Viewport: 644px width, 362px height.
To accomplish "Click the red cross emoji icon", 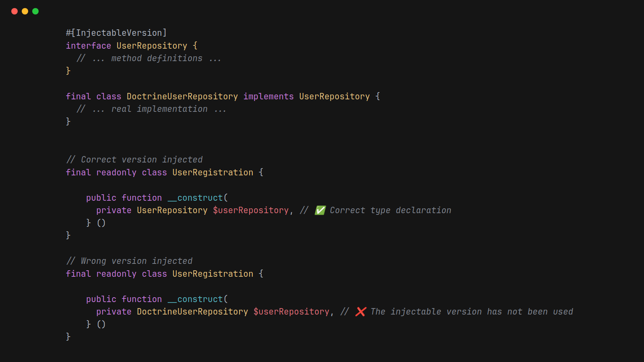I will [360, 311].
